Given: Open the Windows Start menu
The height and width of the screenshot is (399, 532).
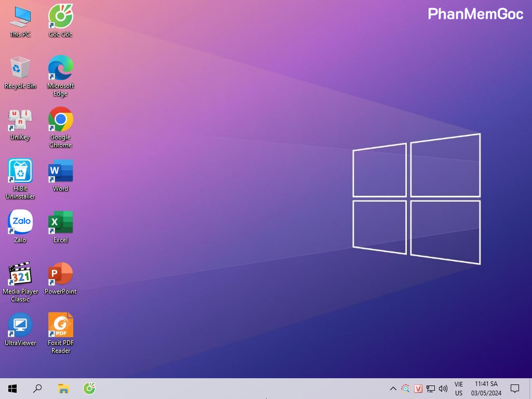Looking at the screenshot, I should 12,388.
